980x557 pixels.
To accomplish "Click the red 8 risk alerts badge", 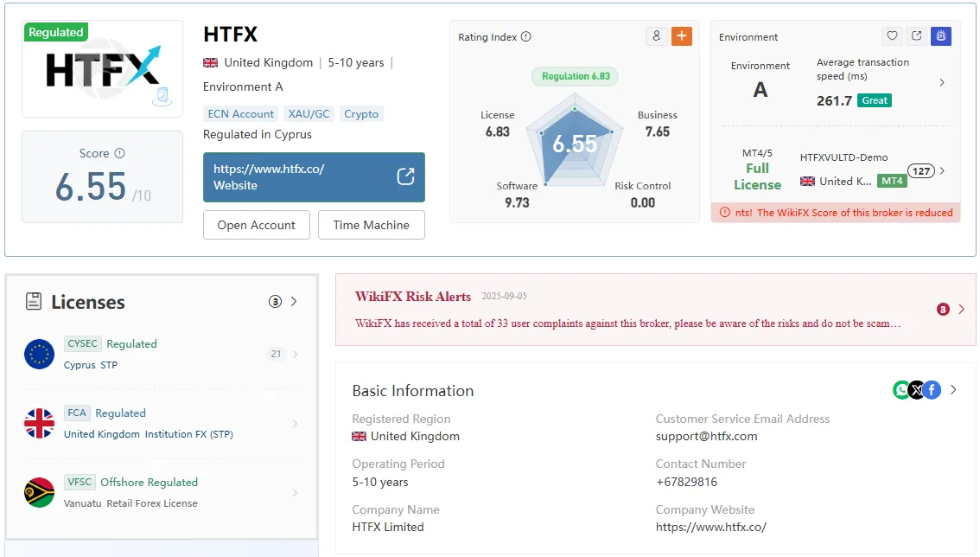I will click(943, 309).
